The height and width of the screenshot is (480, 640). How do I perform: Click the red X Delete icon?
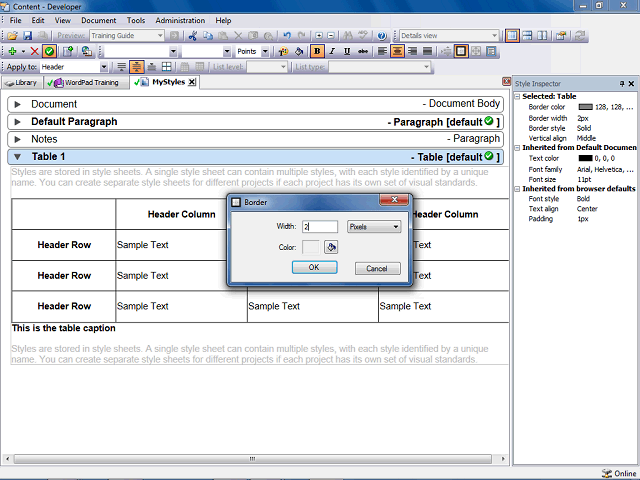click(35, 51)
